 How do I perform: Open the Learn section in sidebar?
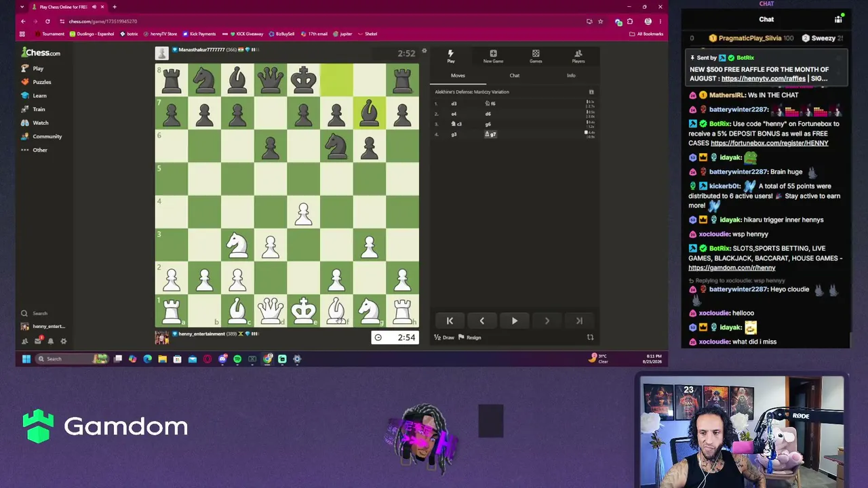(34, 96)
